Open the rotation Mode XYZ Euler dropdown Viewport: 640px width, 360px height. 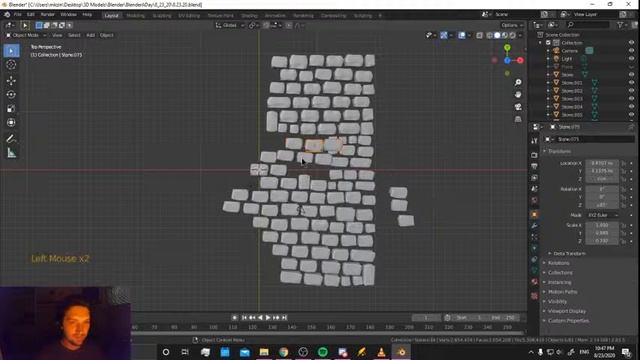(x=602, y=215)
